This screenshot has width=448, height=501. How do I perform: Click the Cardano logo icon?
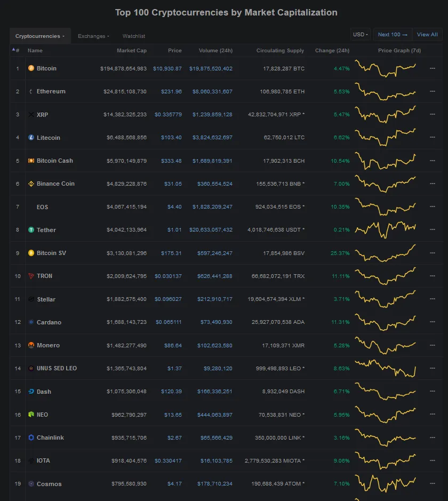pos(31,322)
